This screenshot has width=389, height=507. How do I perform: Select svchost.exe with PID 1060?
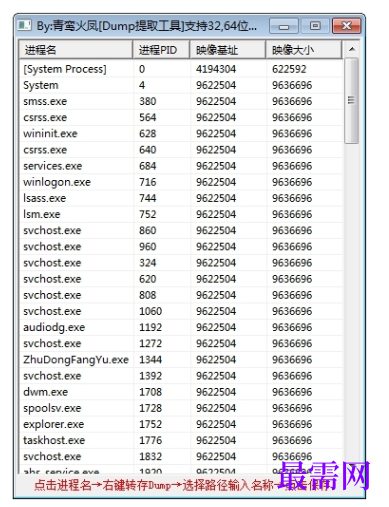(181, 311)
